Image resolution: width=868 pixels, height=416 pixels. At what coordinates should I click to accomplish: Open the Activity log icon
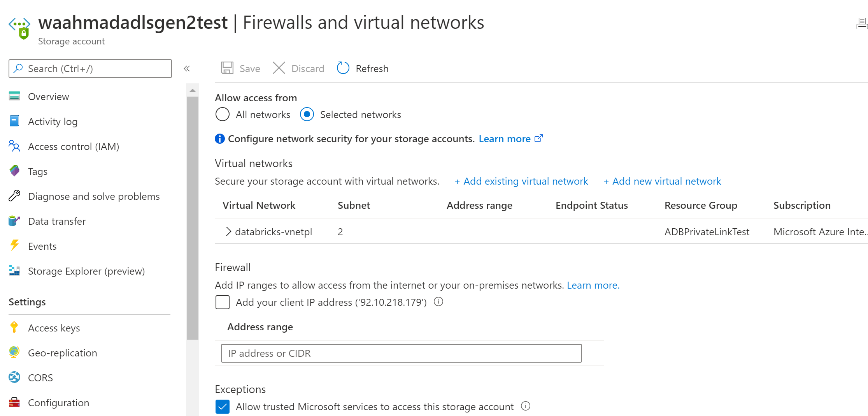click(x=14, y=121)
